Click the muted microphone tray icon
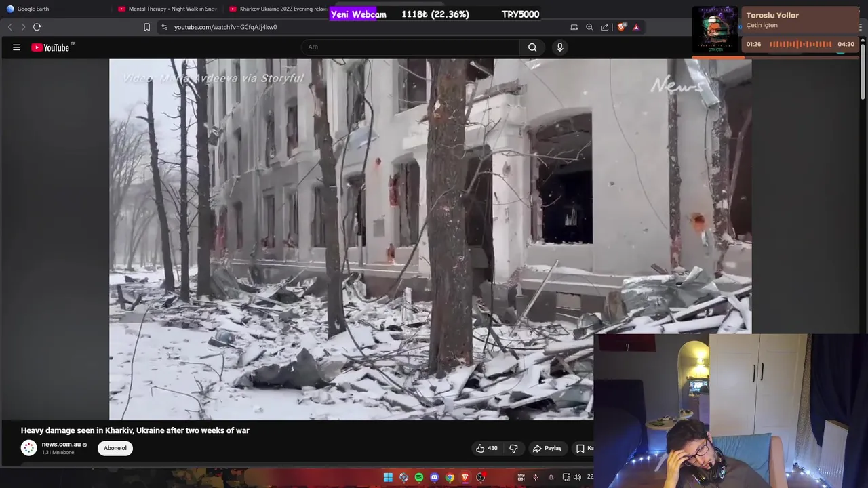Viewport: 868px width, 488px height. click(x=536, y=477)
